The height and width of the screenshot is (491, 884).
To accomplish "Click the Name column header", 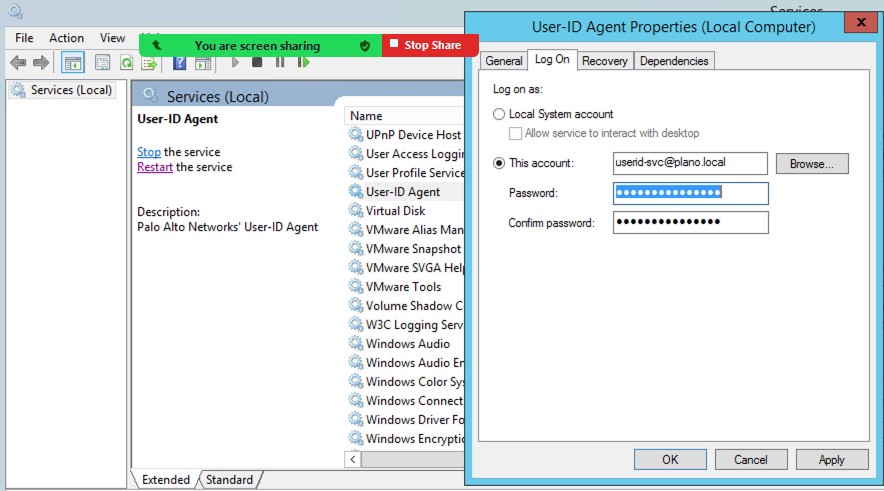I will coord(404,116).
